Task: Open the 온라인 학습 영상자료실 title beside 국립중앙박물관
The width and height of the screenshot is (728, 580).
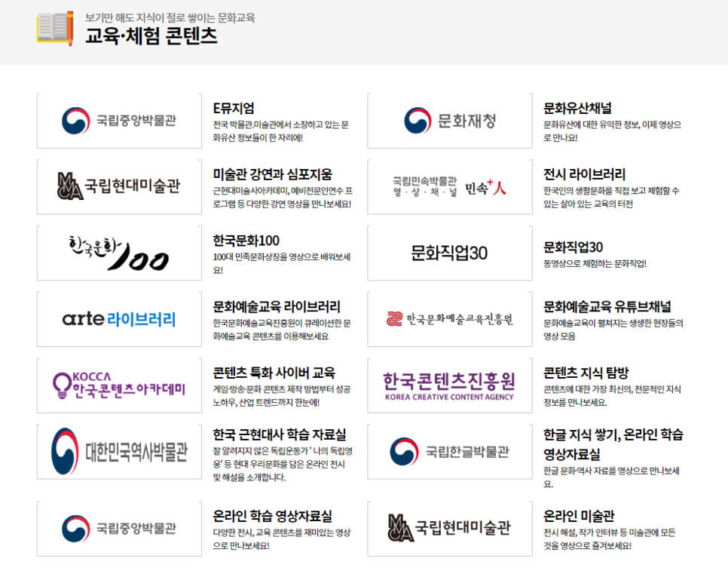Action: pos(273,516)
